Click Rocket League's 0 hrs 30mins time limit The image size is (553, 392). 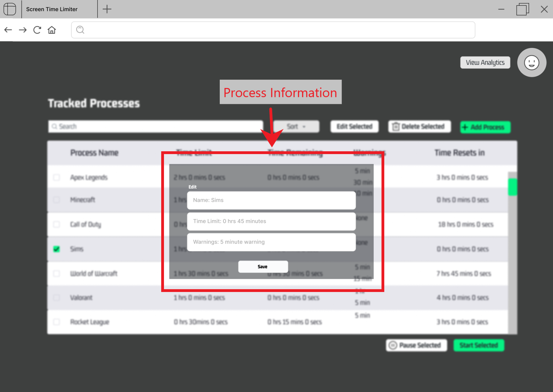click(x=201, y=322)
